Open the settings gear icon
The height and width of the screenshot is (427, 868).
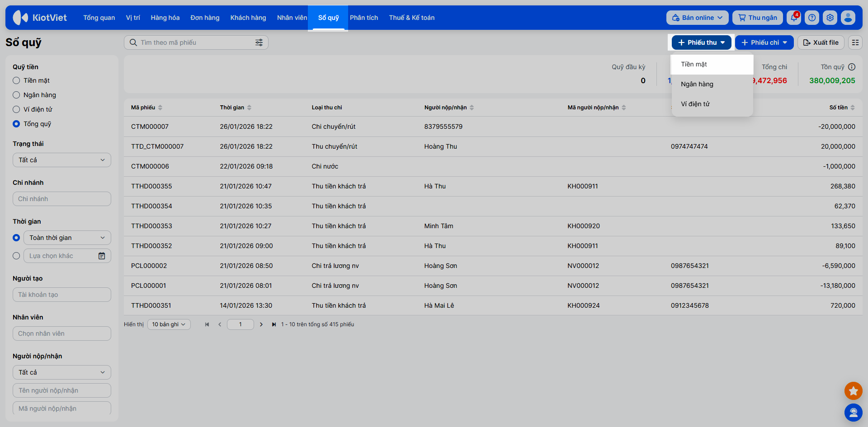tap(830, 18)
